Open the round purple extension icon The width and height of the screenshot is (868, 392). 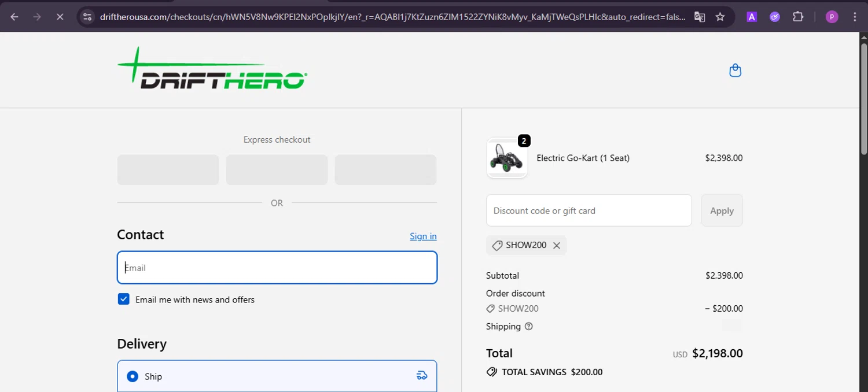[x=775, y=17]
